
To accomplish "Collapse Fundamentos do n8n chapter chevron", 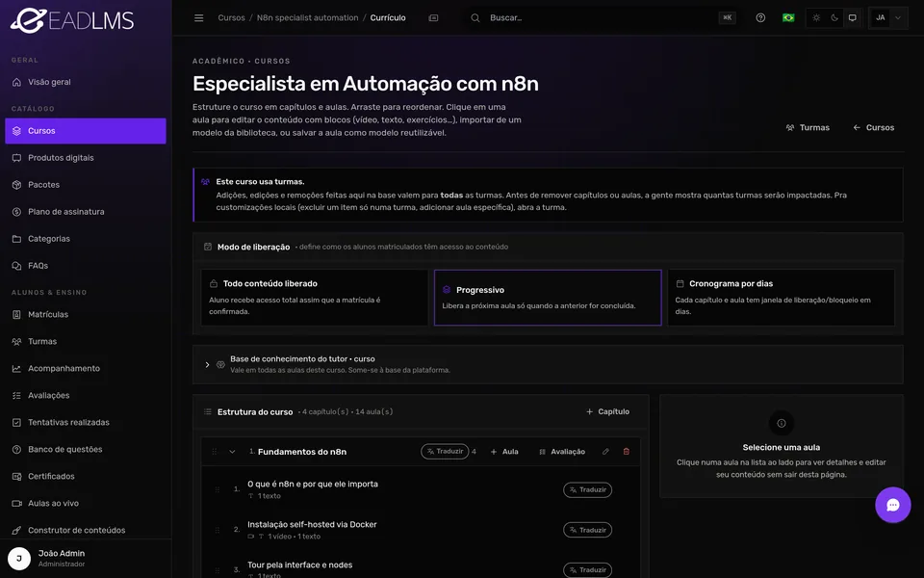I will pos(232,452).
